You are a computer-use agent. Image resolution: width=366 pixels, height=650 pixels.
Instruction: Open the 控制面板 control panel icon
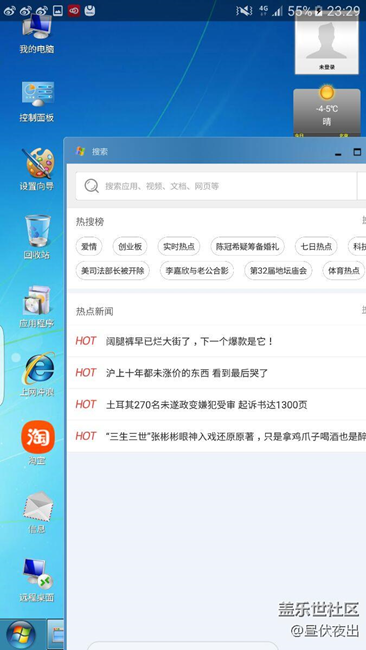click(37, 102)
